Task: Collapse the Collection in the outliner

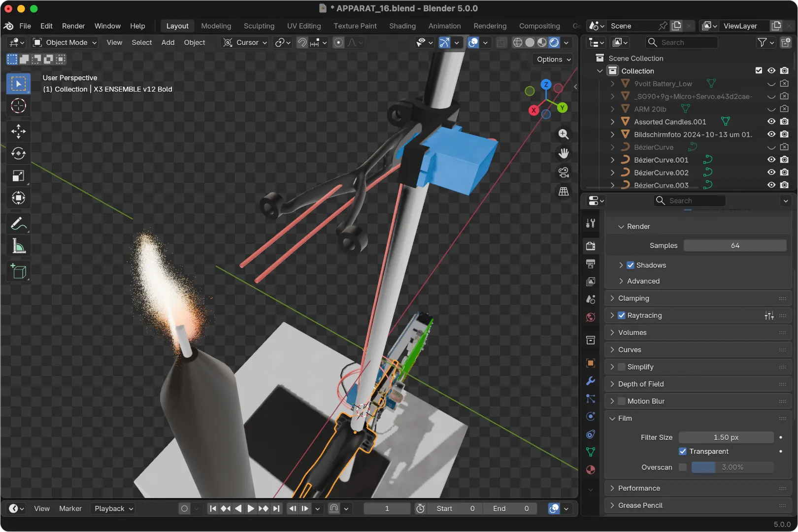Action: 599,71
